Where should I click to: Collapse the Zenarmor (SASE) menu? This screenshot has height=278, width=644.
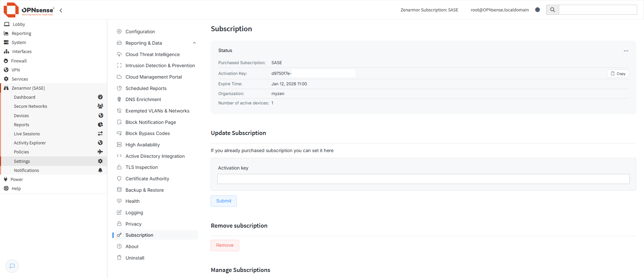pos(28,88)
